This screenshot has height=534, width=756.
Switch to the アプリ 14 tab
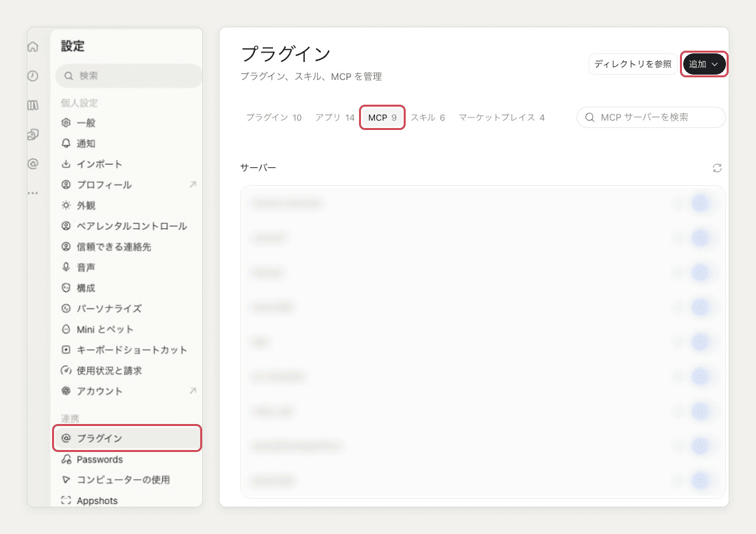(x=334, y=117)
